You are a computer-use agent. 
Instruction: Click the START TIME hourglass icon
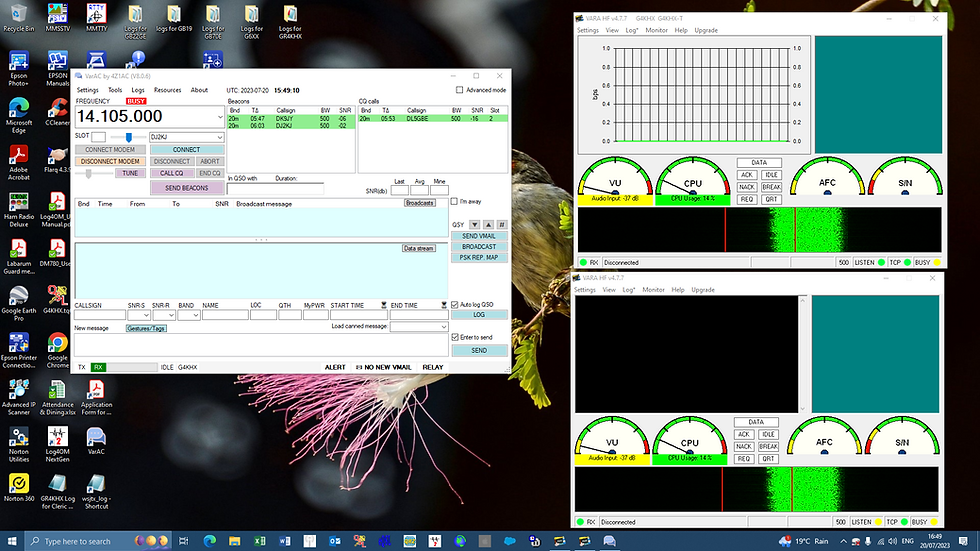384,305
